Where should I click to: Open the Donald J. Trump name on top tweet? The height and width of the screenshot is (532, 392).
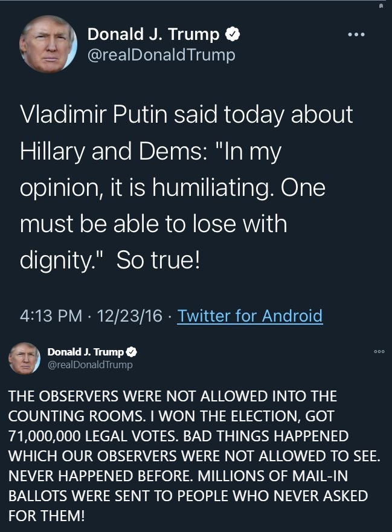pos(153,34)
